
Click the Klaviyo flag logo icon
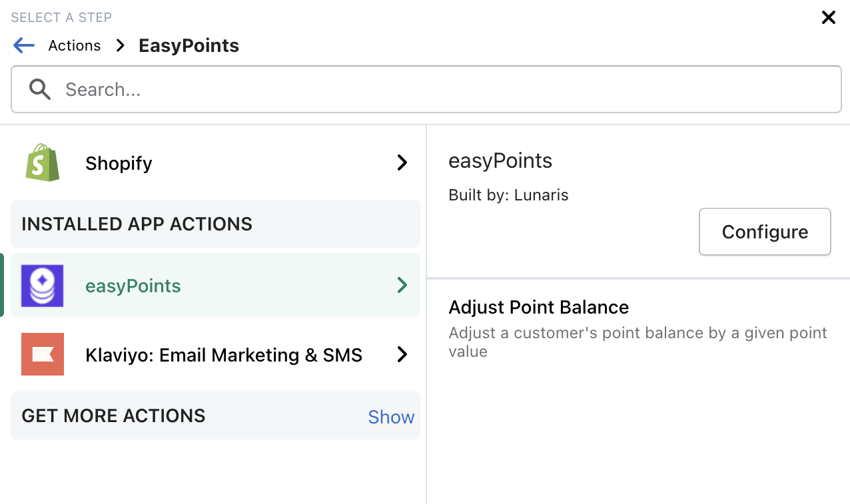click(43, 354)
